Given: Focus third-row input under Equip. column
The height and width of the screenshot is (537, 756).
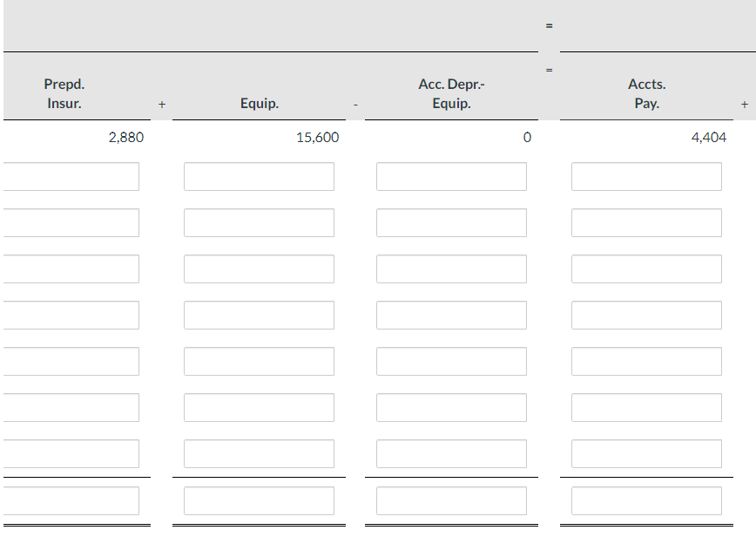Looking at the screenshot, I should click(x=259, y=268).
